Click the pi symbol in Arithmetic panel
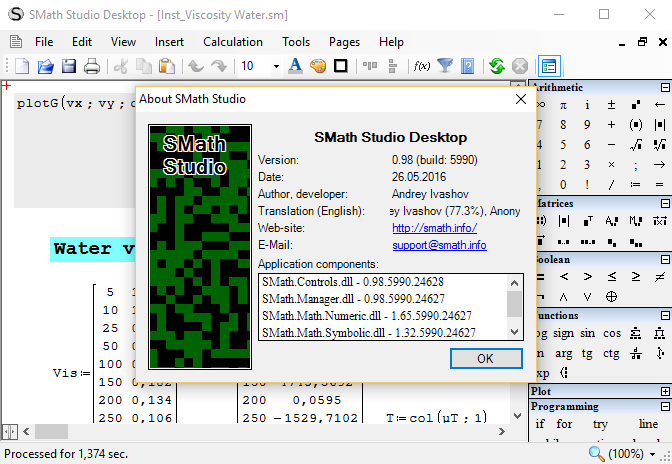This screenshot has height=464, width=672. click(x=563, y=105)
